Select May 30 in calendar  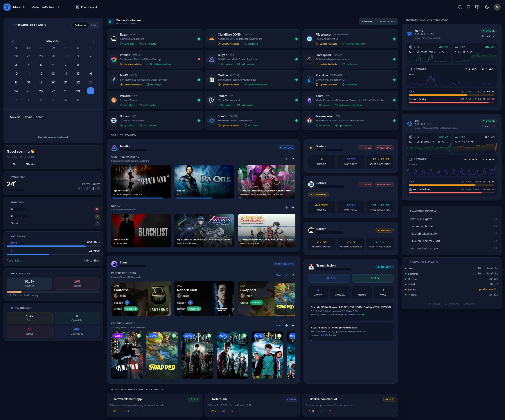pos(90,91)
